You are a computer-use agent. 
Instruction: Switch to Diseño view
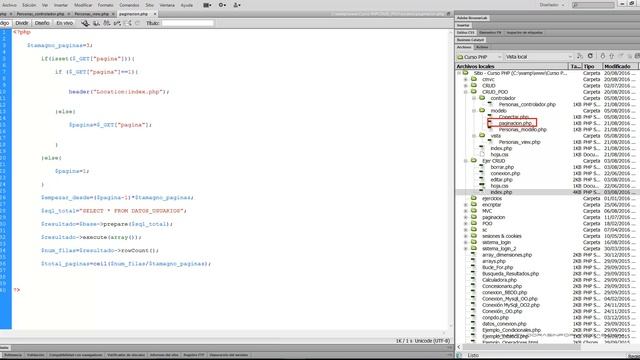(x=42, y=23)
